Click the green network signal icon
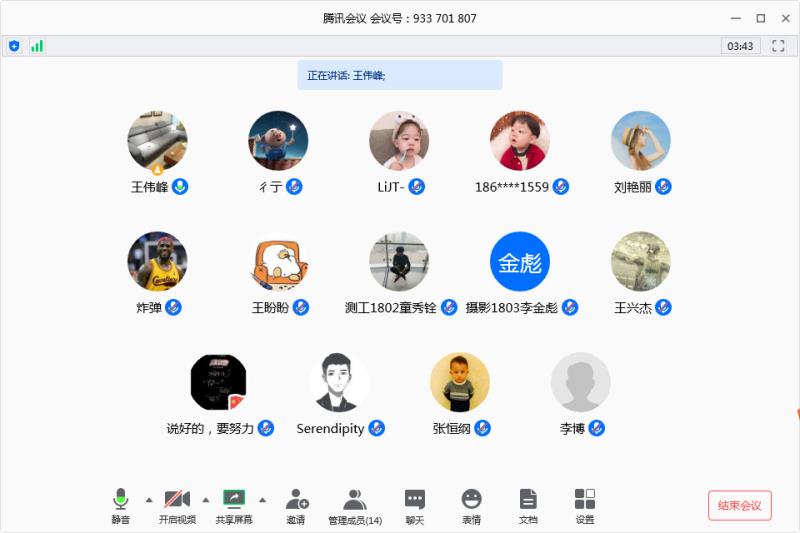This screenshot has height=533, width=800. [x=37, y=46]
